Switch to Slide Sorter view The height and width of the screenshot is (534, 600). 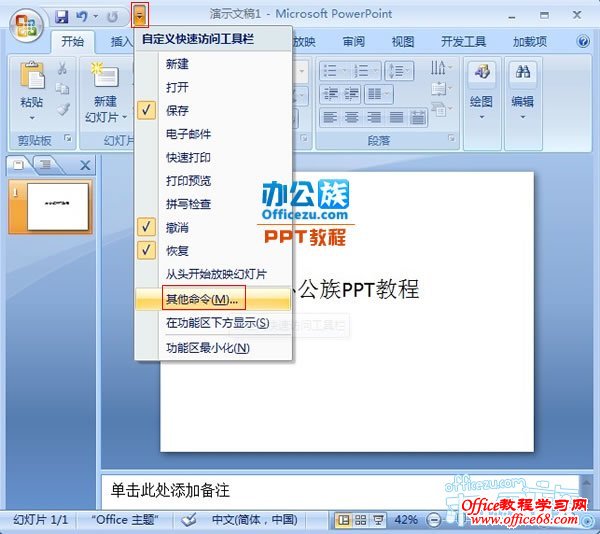point(360,520)
